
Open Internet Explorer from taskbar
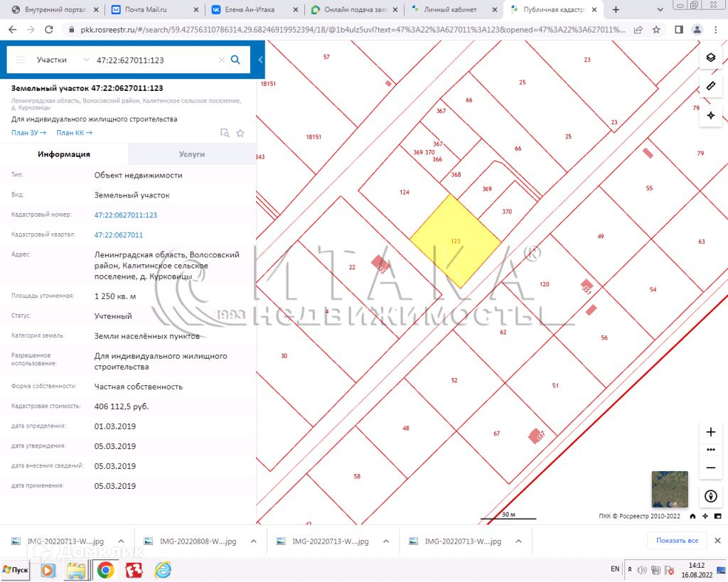163,570
